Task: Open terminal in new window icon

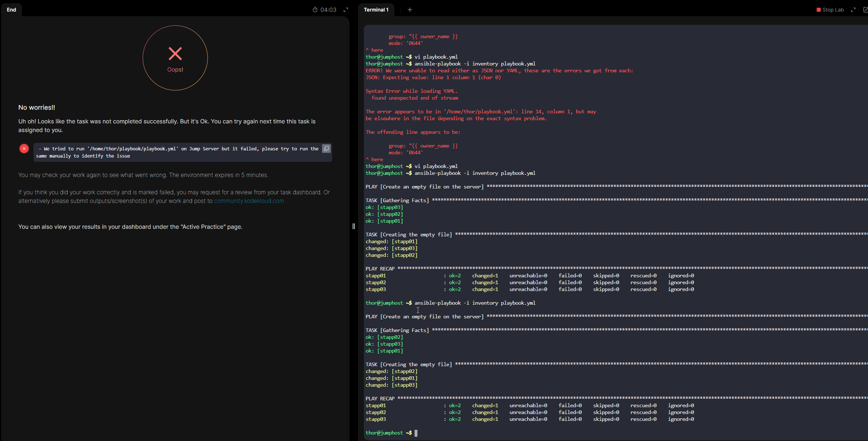Action: 865,10
